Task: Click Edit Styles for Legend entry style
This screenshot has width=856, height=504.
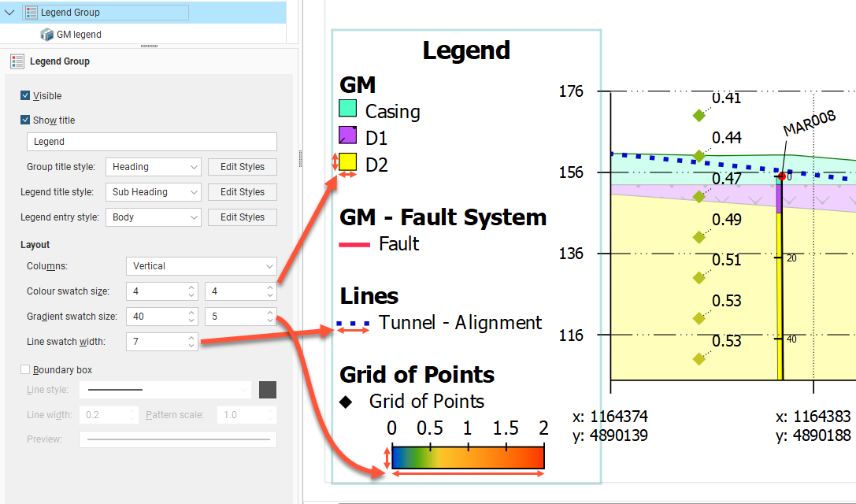Action: tap(242, 217)
